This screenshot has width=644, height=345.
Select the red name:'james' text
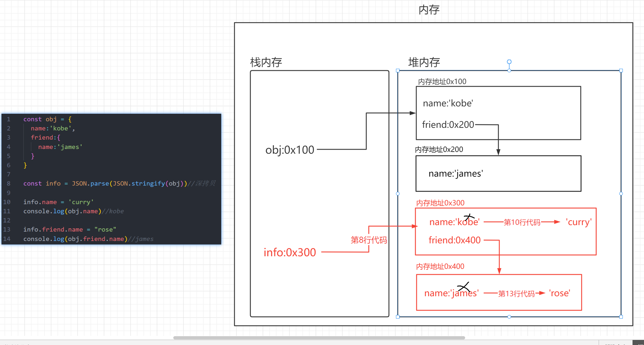[452, 293]
